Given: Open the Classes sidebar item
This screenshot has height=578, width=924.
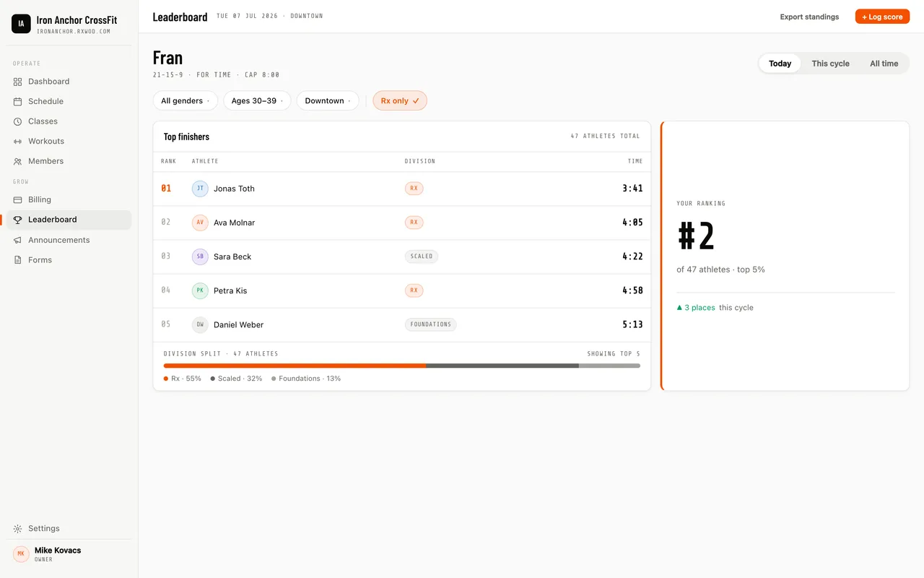Looking at the screenshot, I should point(69,121).
